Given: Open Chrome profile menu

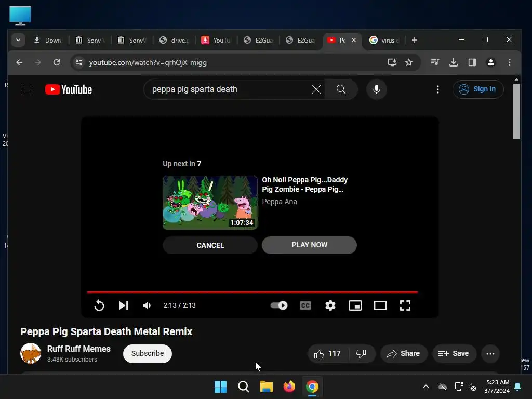Looking at the screenshot, I should [x=491, y=62].
